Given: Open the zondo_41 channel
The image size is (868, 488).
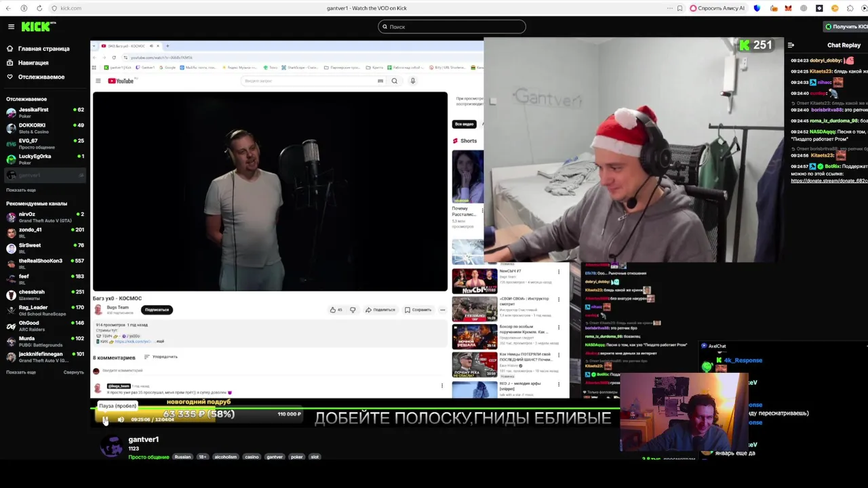Looking at the screenshot, I should click(45, 232).
